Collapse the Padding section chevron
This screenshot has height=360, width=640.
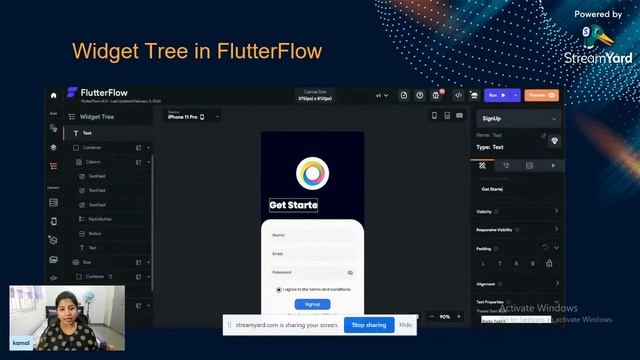556,248
